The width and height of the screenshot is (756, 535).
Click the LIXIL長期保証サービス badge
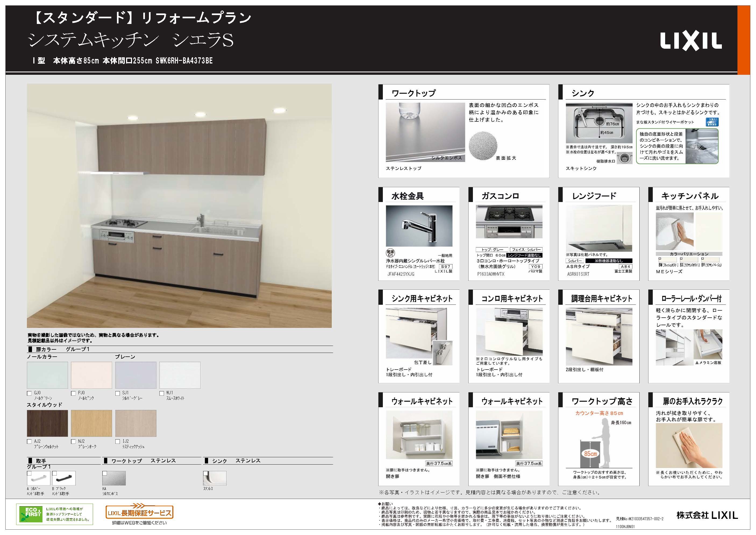pos(139,512)
